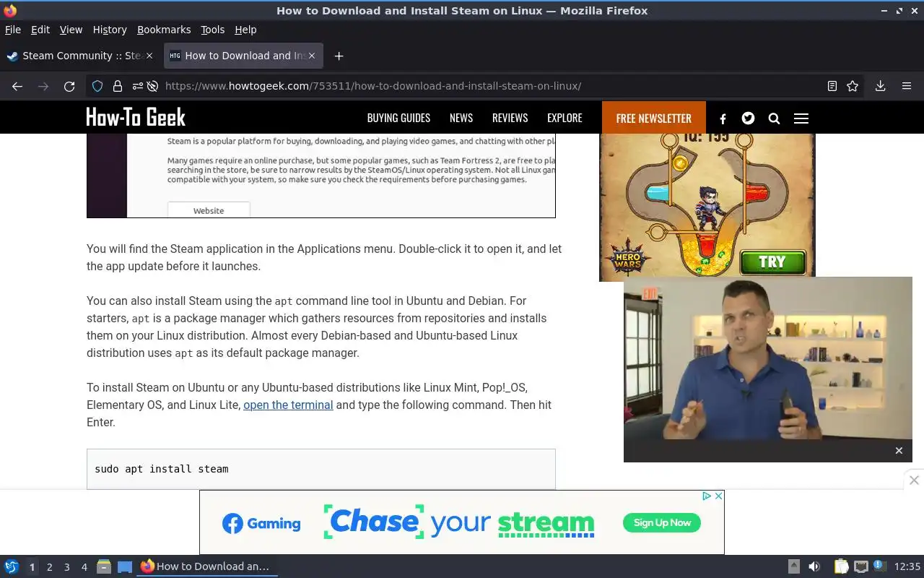This screenshot has width=924, height=578.
Task: Bookmark this page with the star icon
Action: (x=853, y=86)
